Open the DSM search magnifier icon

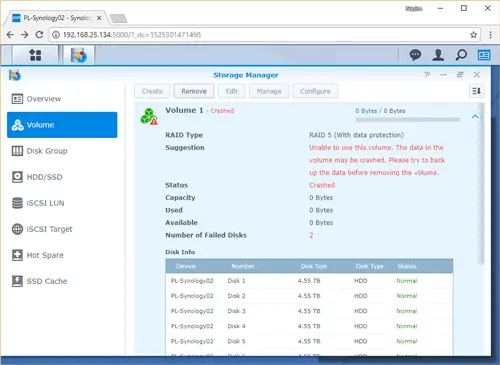tap(461, 55)
